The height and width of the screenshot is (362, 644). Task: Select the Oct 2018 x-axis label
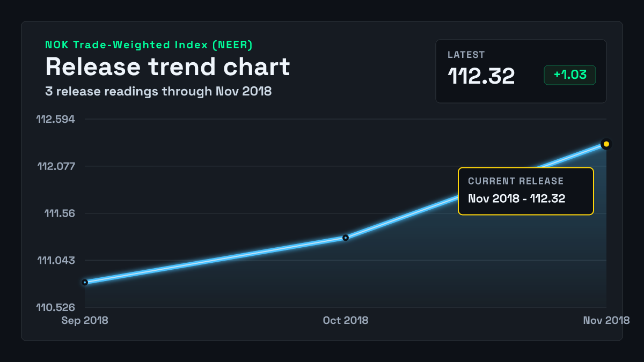pos(346,320)
